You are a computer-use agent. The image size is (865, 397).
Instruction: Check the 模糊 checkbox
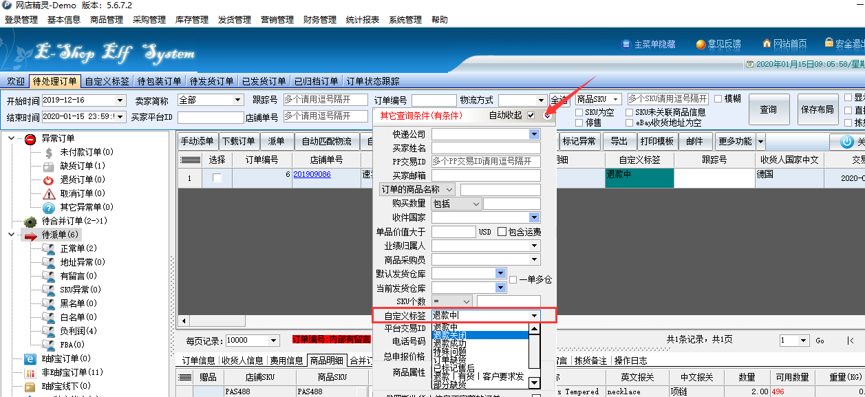[x=718, y=99]
